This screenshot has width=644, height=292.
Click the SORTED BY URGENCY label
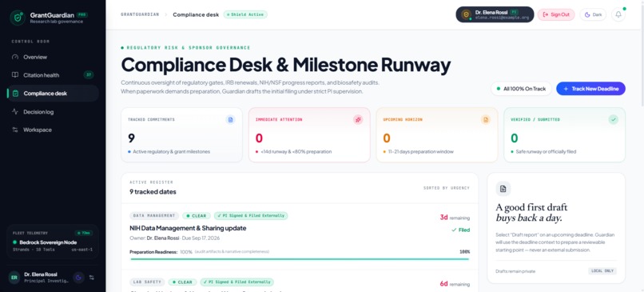[447, 188]
